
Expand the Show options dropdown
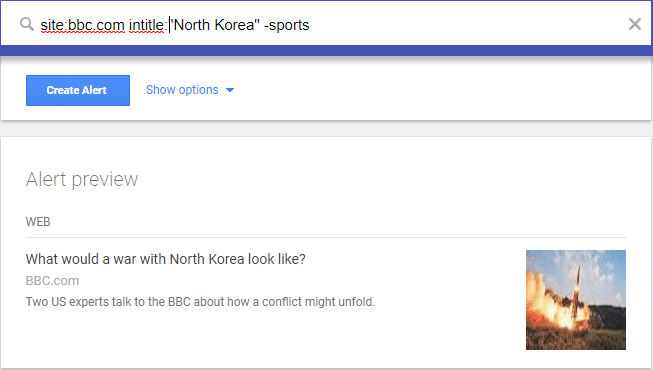pos(190,90)
